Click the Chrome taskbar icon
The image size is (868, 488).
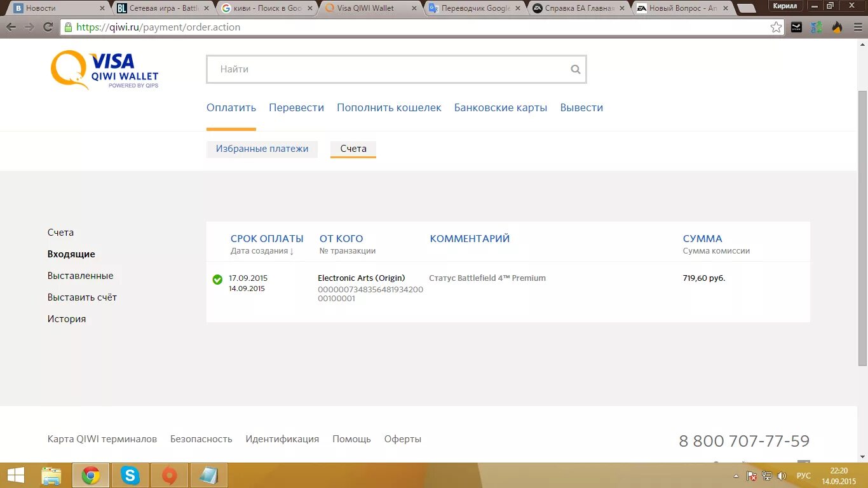point(90,475)
